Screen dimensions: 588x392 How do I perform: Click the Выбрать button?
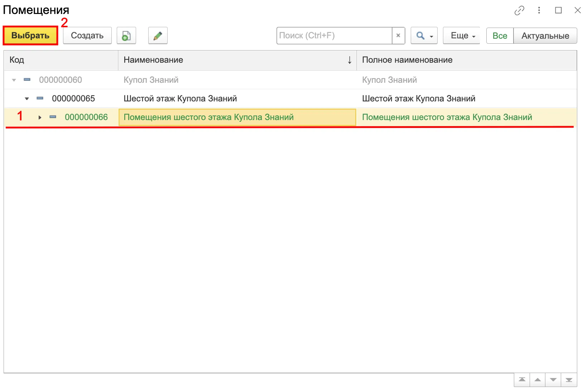(x=30, y=35)
